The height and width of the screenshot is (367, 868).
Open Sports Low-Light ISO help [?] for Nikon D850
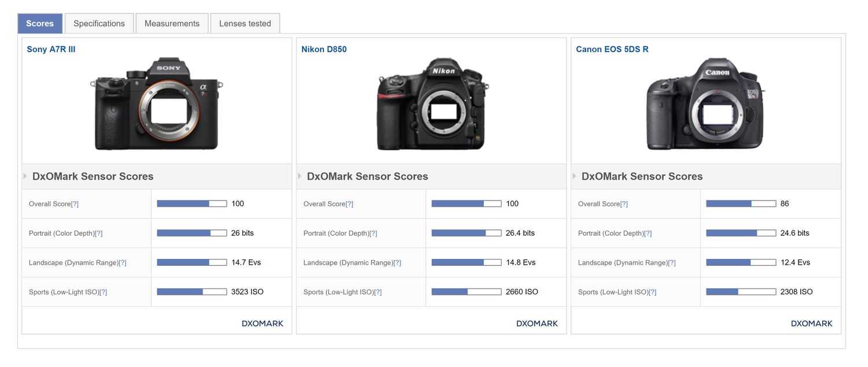click(378, 292)
